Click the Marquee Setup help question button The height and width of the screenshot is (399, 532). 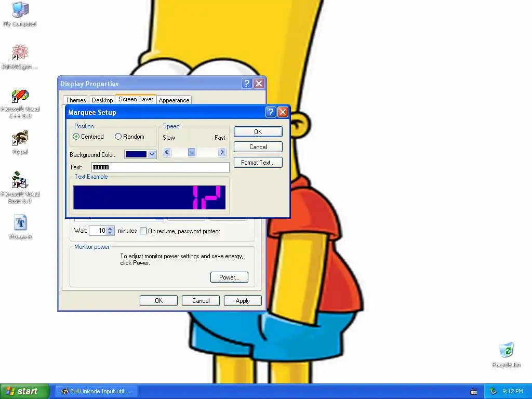click(270, 112)
